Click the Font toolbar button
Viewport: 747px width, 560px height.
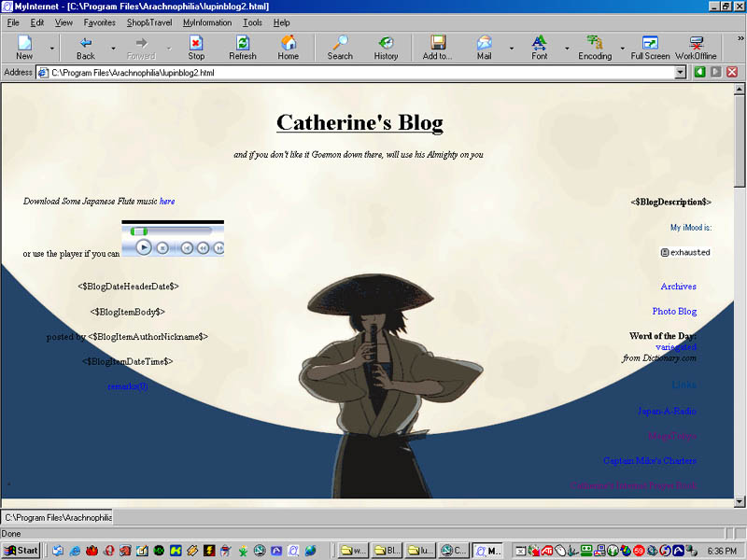click(x=540, y=48)
